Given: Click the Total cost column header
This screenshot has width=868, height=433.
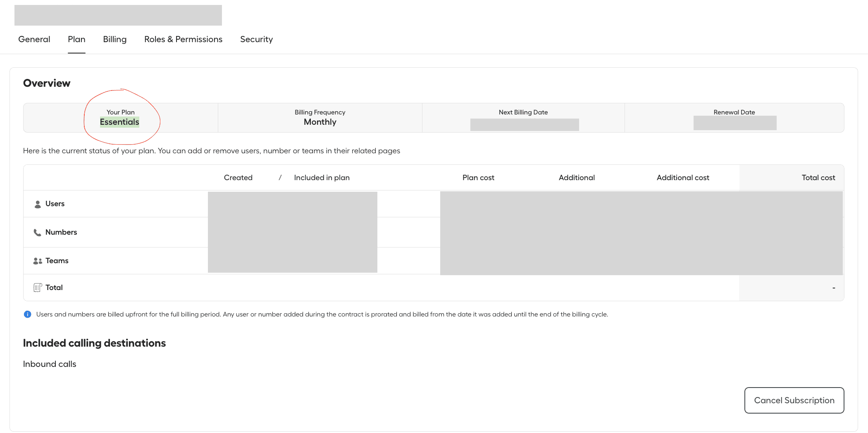Looking at the screenshot, I should click(x=818, y=177).
